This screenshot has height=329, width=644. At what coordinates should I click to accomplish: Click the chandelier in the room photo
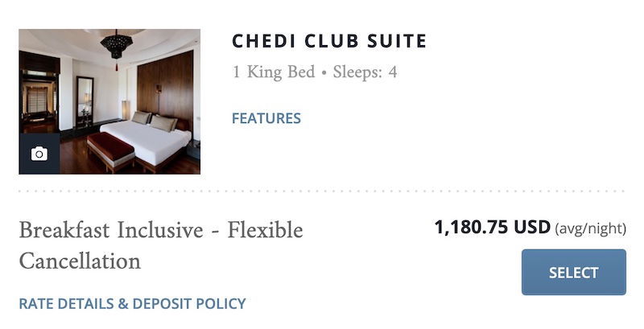coord(117,45)
